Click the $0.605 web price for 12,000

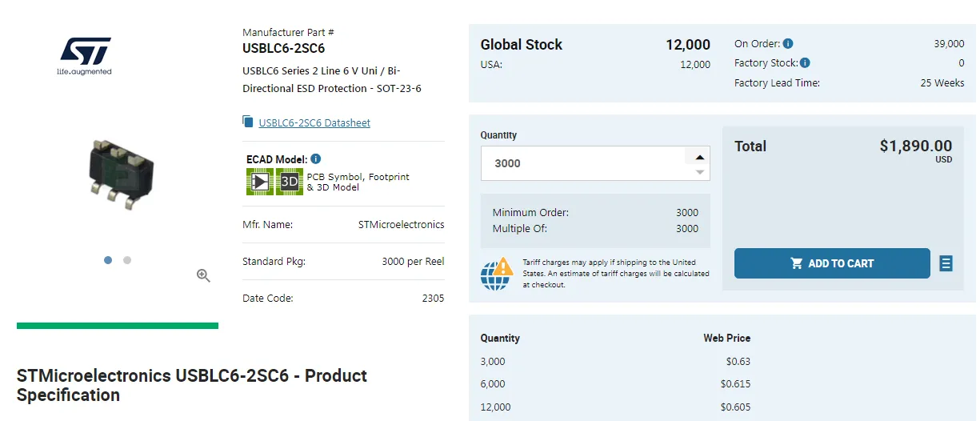pos(735,407)
